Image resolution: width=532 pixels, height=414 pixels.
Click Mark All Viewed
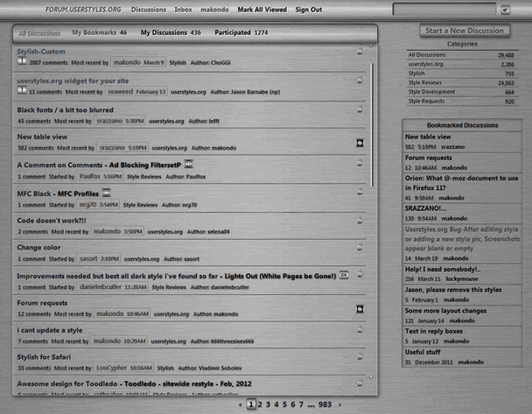point(262,10)
